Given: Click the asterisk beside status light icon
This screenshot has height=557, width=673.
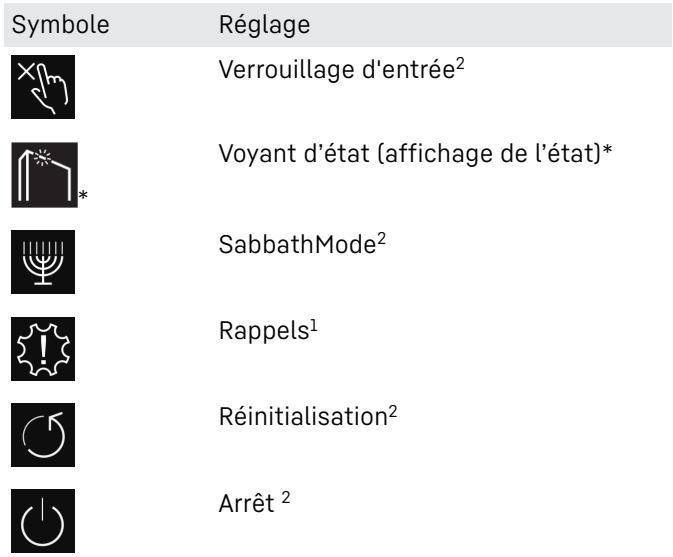Looking at the screenshot, I should coord(83,195).
